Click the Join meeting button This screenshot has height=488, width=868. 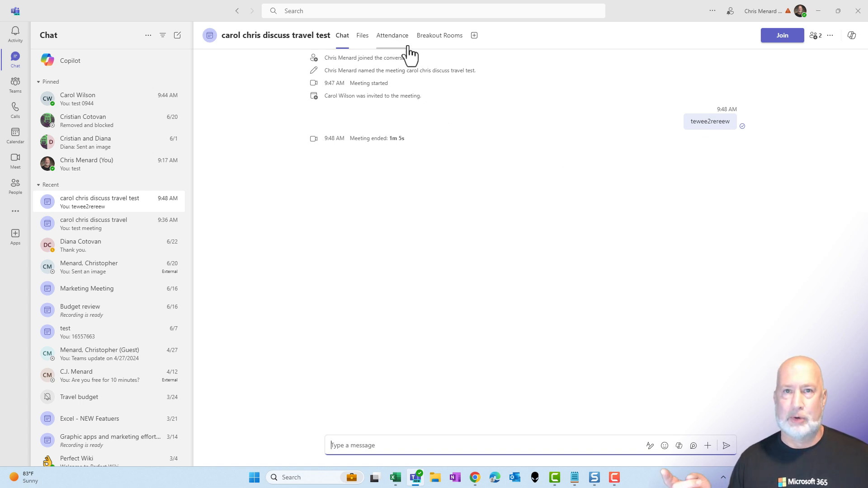tap(782, 35)
